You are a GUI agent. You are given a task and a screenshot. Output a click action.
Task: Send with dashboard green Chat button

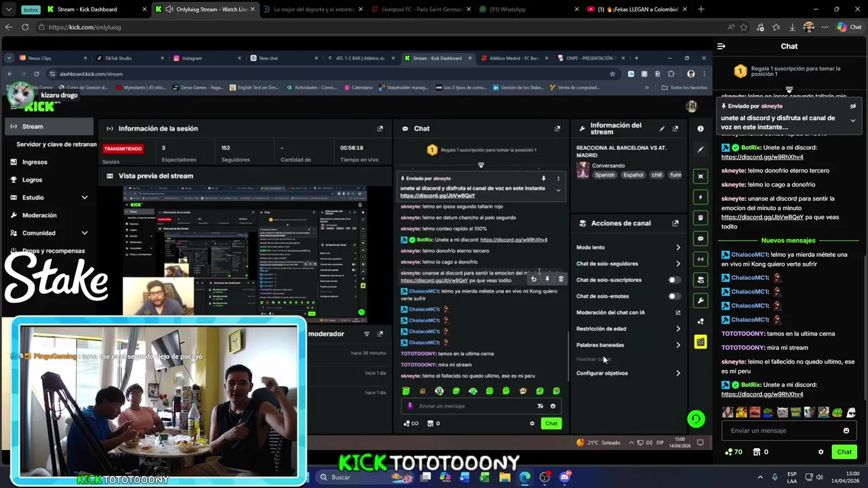pyautogui.click(x=551, y=424)
